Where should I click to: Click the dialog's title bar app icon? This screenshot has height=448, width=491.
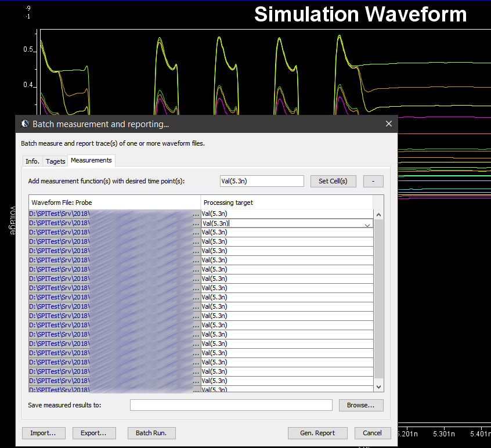(25, 124)
